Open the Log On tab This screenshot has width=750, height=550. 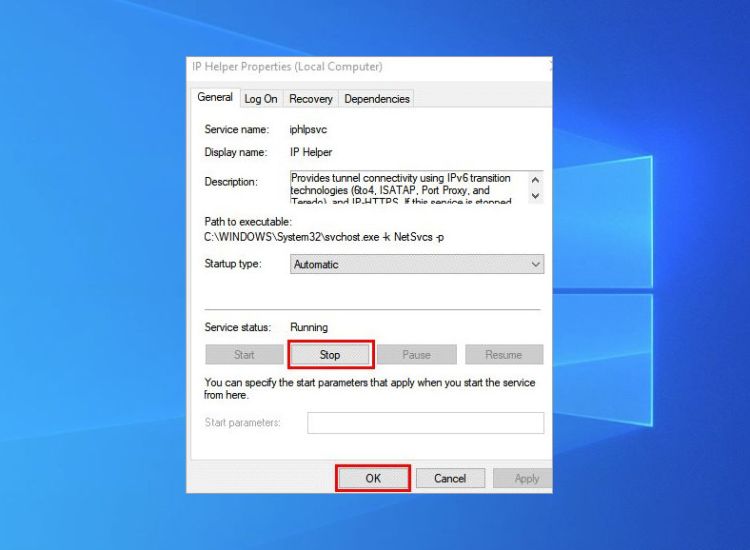[261, 99]
